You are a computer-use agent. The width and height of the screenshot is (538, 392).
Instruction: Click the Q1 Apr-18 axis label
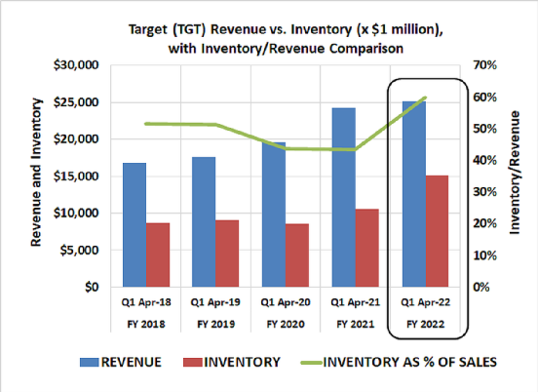click(146, 302)
